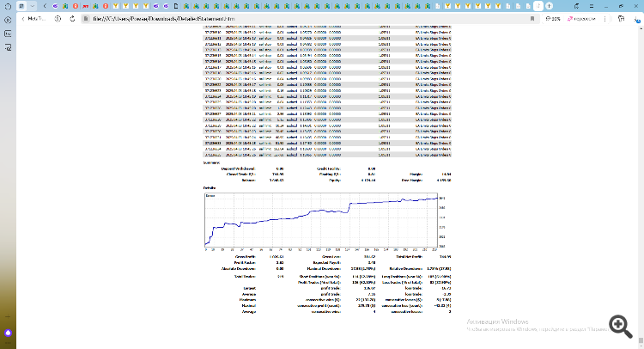Click the Margin label in summary
The width and height of the screenshot is (644, 349).
416,174
